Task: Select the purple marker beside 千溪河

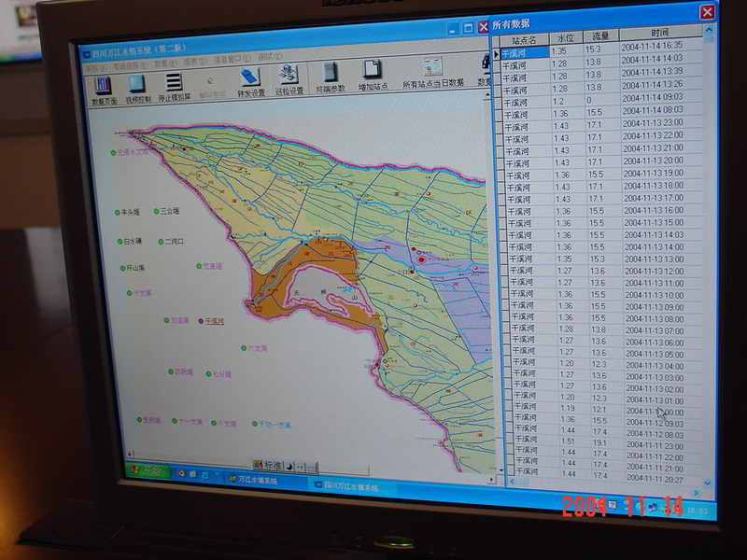Action: click(201, 321)
